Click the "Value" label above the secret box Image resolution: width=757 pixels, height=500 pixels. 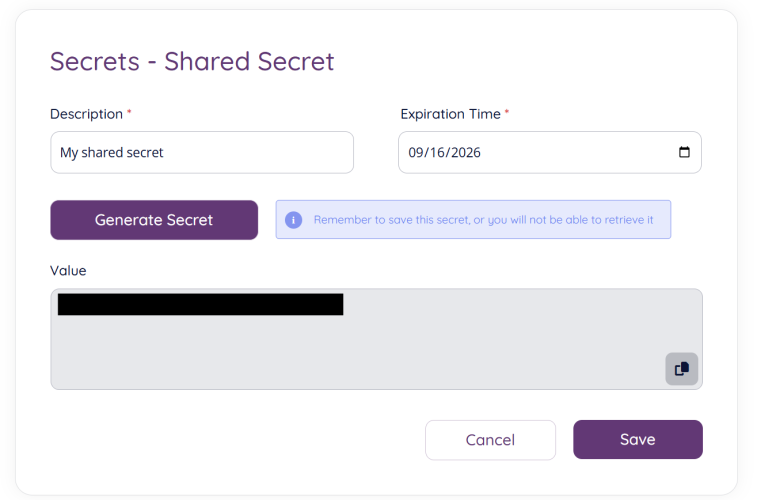(68, 270)
